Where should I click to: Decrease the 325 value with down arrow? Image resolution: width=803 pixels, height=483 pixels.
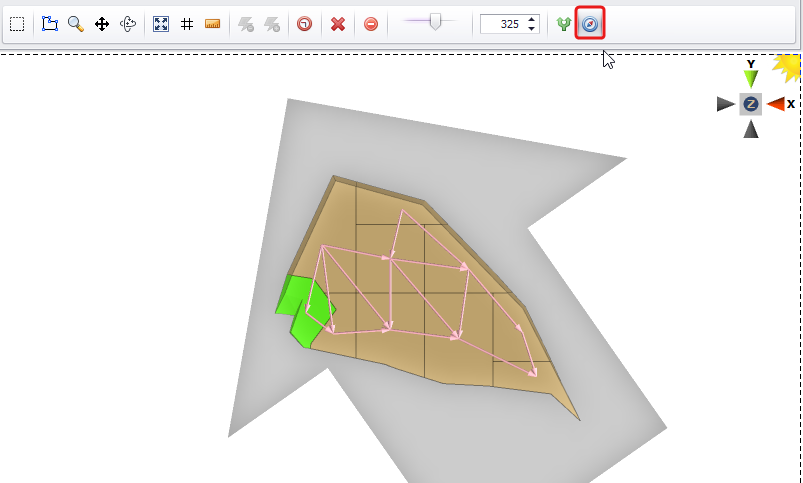pyautogui.click(x=532, y=29)
